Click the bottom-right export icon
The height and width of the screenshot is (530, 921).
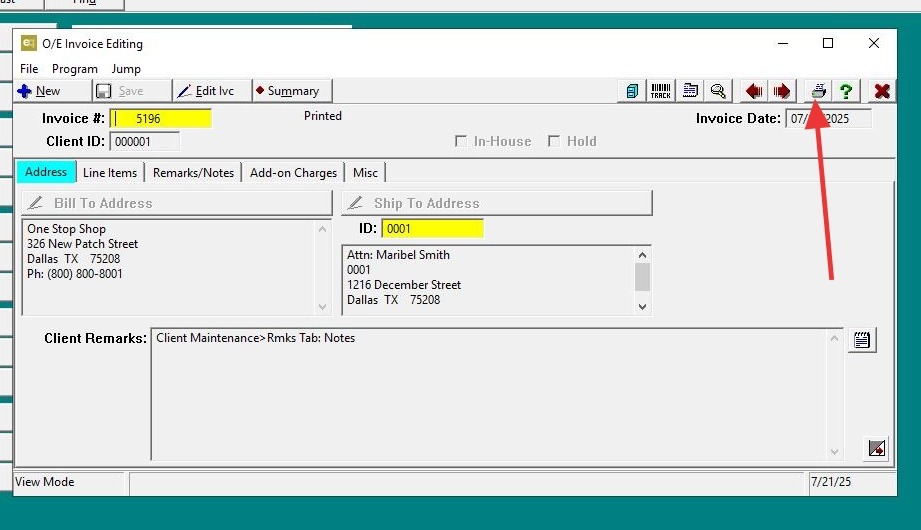click(x=877, y=448)
